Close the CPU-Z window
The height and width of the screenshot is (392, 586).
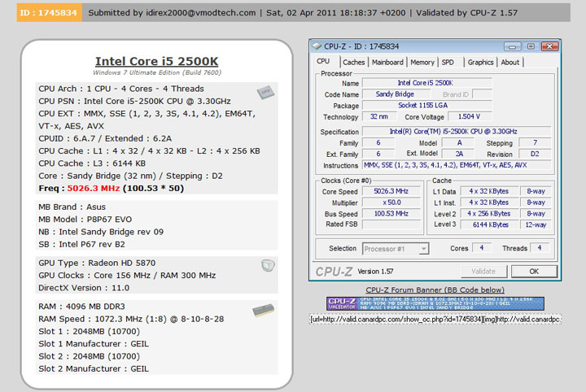(549, 46)
